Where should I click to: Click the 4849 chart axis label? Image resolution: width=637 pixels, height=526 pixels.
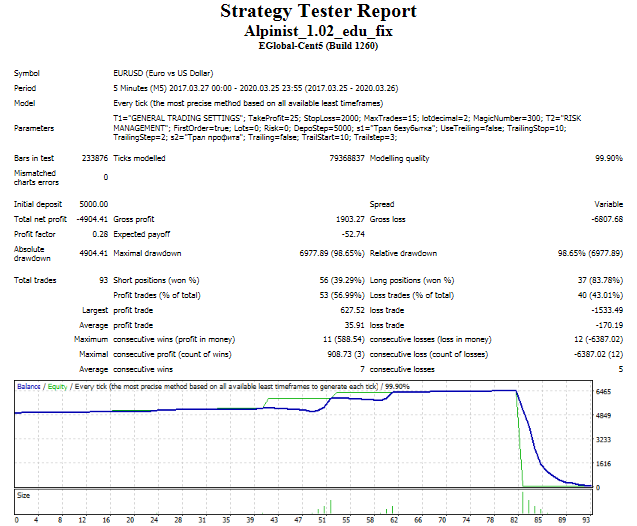tap(603, 416)
